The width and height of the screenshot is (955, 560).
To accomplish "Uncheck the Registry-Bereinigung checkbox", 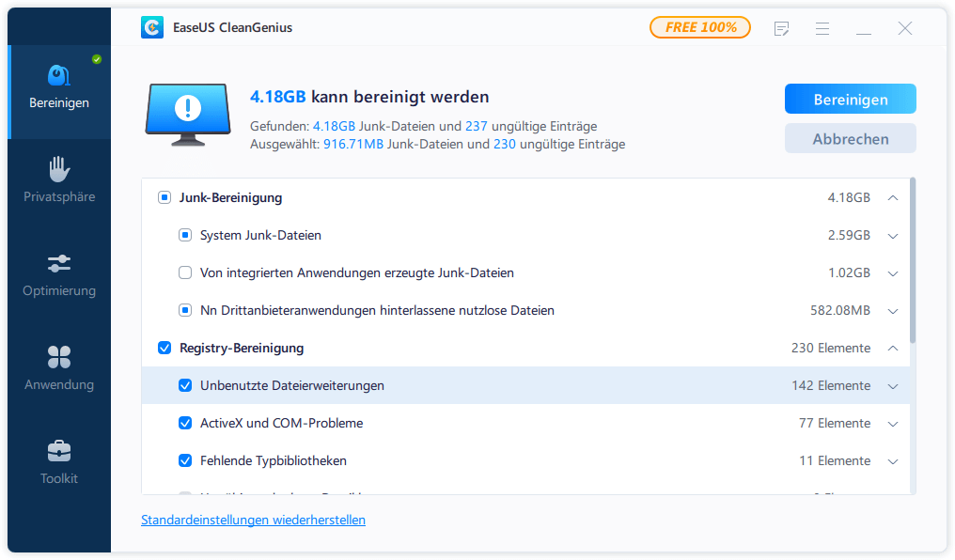I will (164, 349).
